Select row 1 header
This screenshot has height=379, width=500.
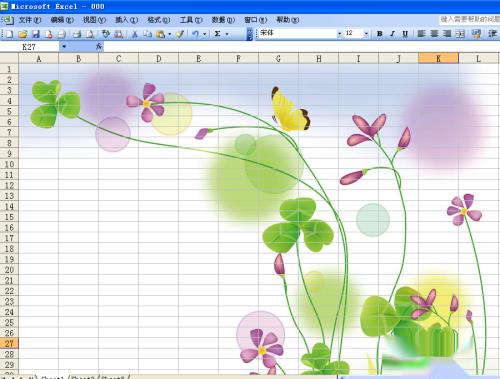pos(9,69)
